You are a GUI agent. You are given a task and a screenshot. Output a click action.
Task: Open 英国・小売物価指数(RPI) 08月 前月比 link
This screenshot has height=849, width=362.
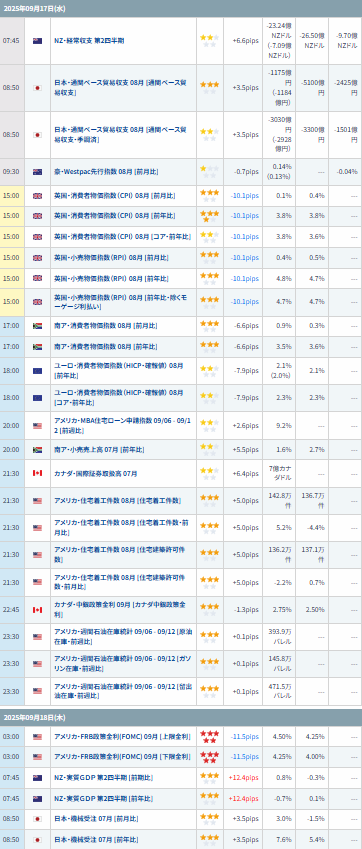pos(111,258)
